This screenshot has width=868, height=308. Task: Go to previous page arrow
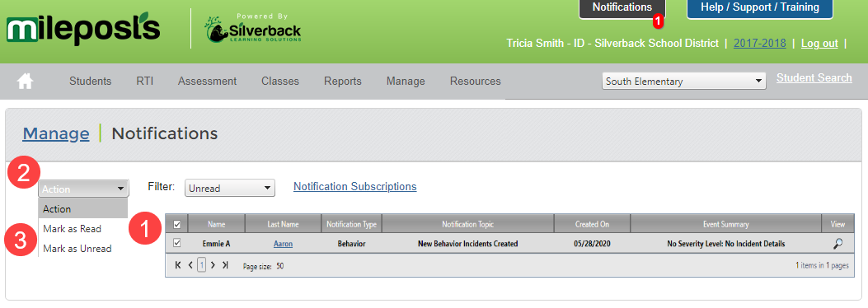[x=190, y=265]
